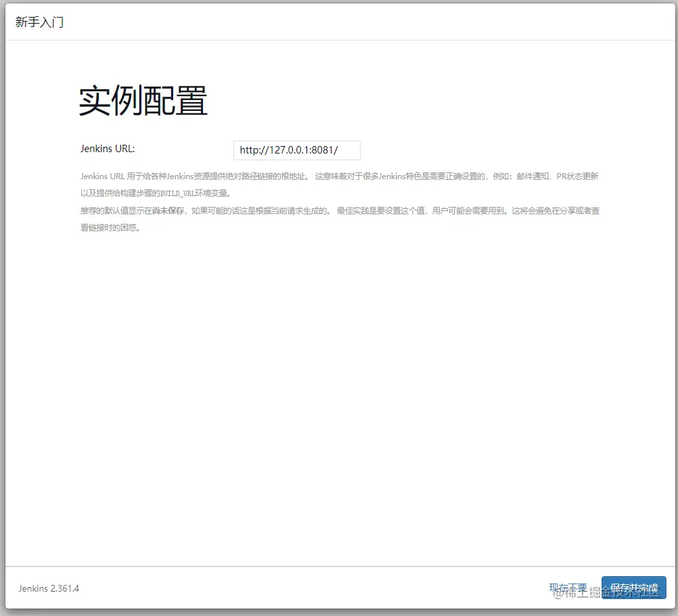Click the 现在不要 link
Screen dimensions: 678x616
pyautogui.click(x=568, y=588)
